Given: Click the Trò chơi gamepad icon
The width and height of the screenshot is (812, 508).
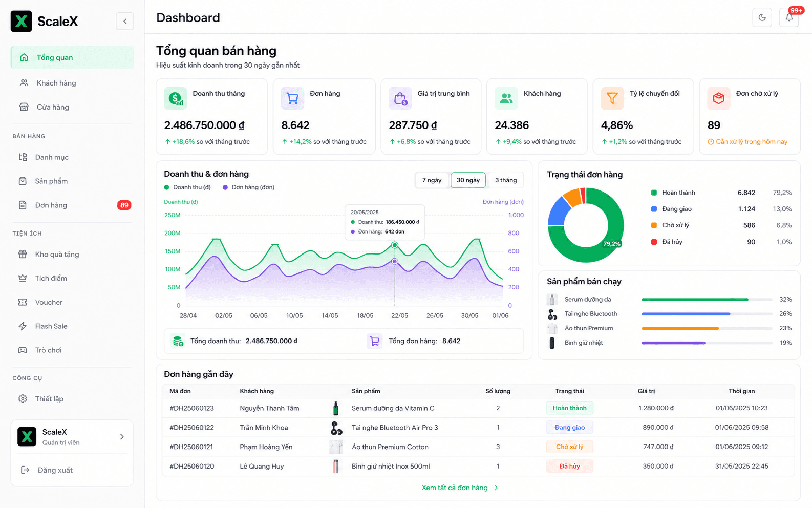Looking at the screenshot, I should click(x=23, y=350).
